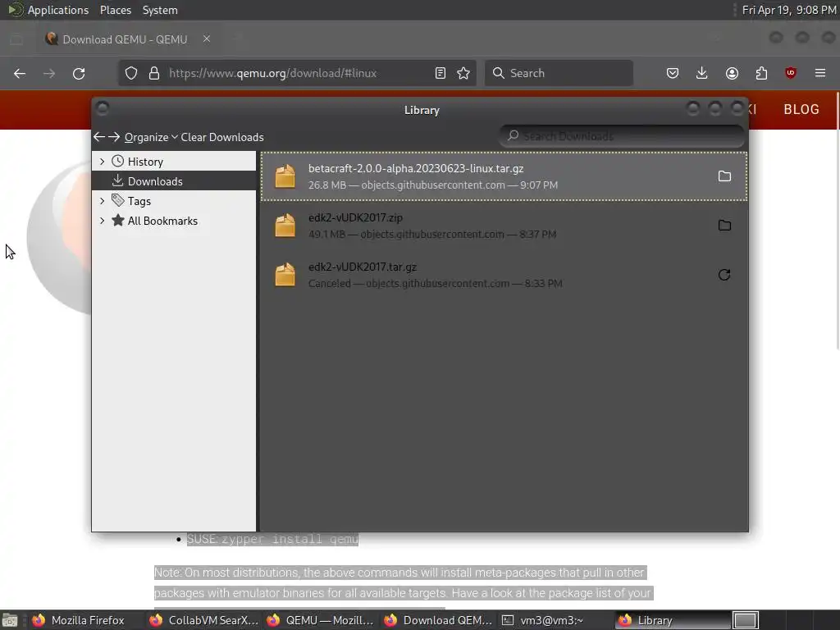Show site security padlock info

point(154,73)
